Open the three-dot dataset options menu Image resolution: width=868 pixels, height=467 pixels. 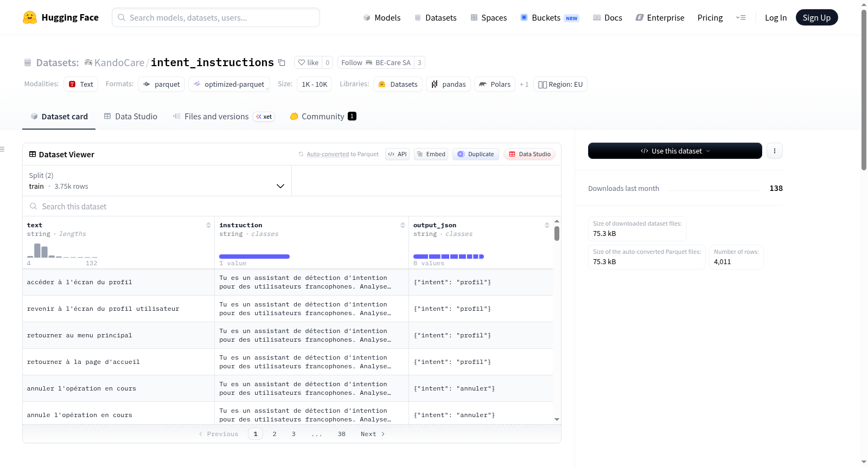tap(775, 151)
